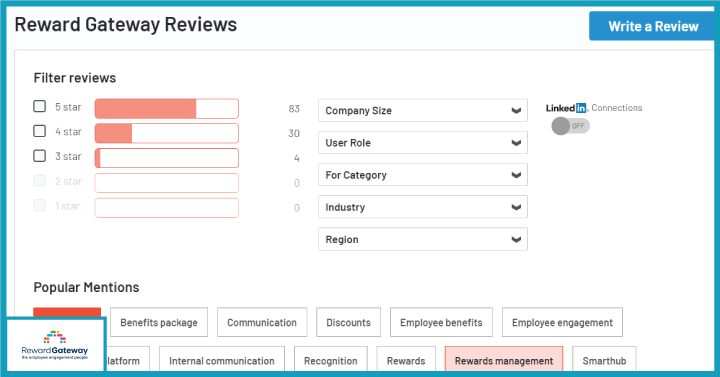Open the User Role dropdown

point(423,143)
